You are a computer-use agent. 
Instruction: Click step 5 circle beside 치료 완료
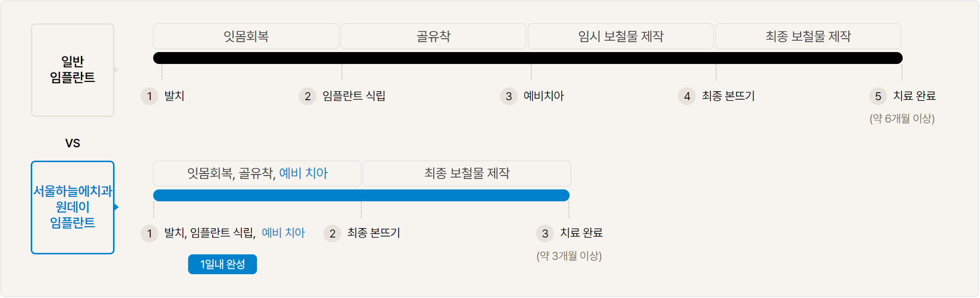coord(878,96)
